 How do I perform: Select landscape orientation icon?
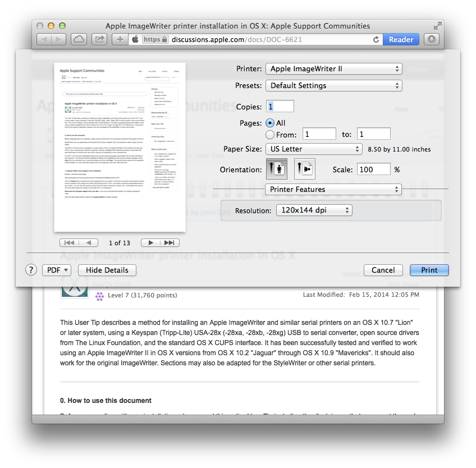tap(304, 169)
